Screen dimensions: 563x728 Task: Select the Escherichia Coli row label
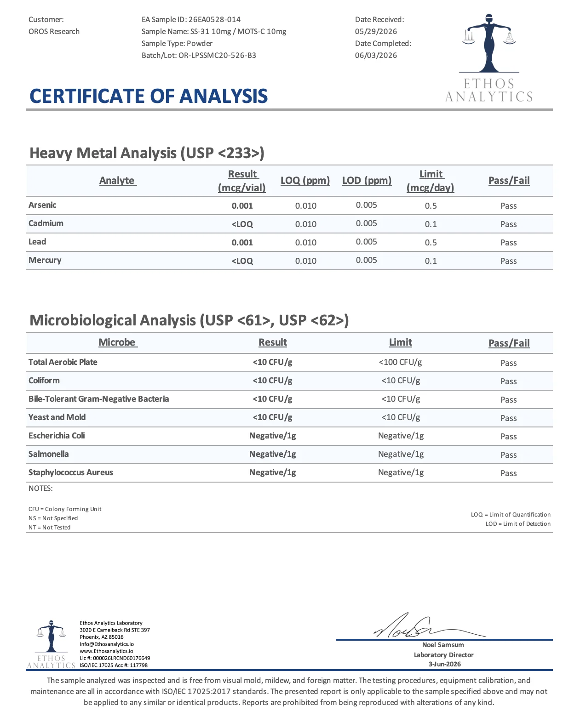coord(57,436)
